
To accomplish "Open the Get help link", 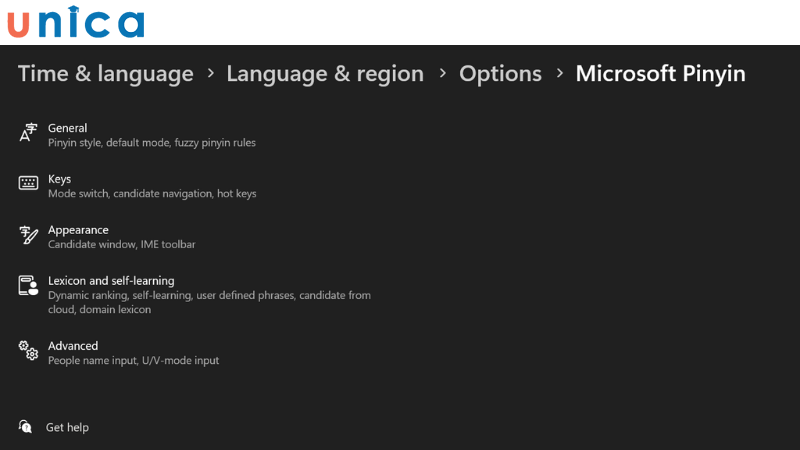I will coord(67,427).
